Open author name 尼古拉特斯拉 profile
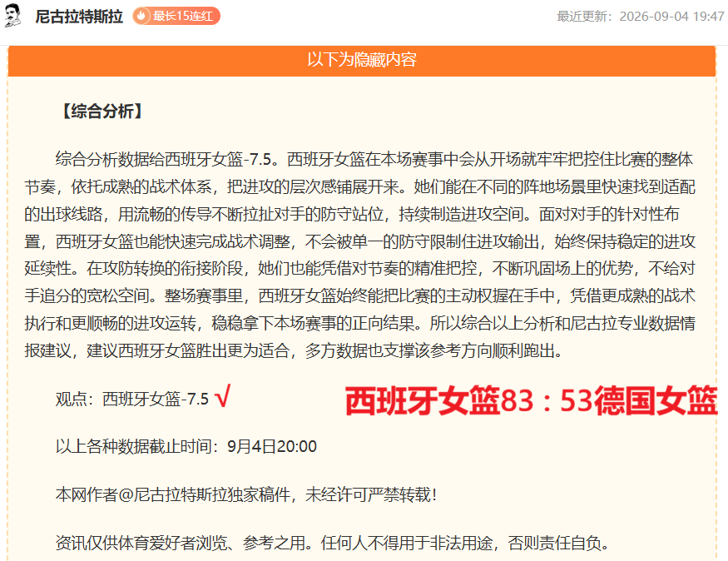Viewport: 728px width, 561px height. click(x=79, y=17)
